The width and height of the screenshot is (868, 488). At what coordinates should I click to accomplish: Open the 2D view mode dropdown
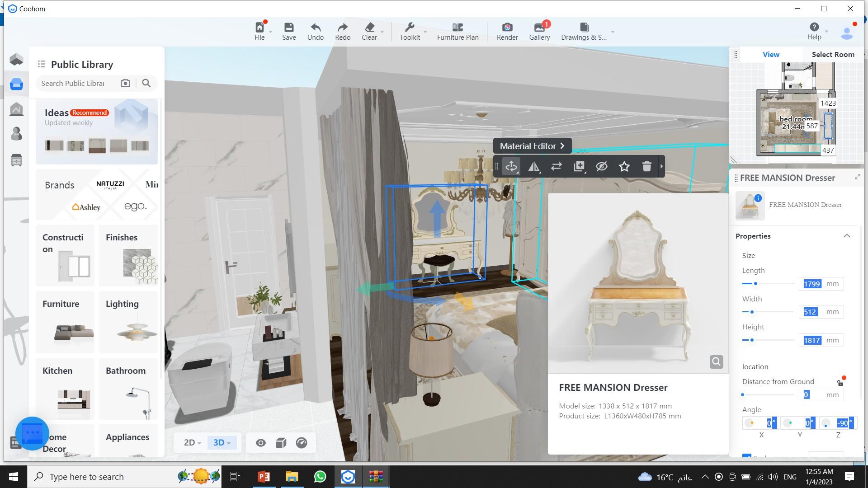pyautogui.click(x=192, y=443)
